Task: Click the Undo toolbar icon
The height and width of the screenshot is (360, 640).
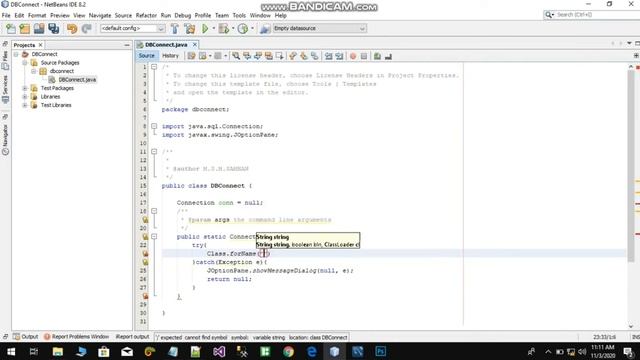Action: pos(72,28)
